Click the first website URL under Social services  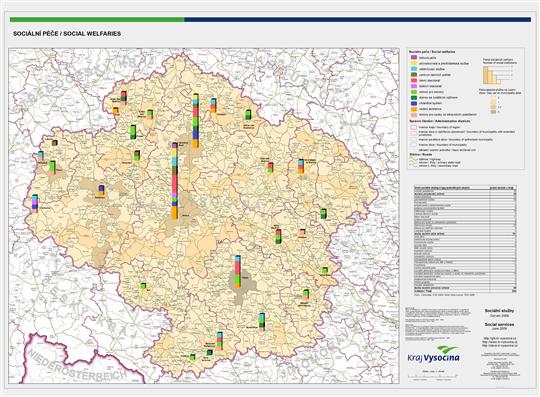(x=500, y=338)
